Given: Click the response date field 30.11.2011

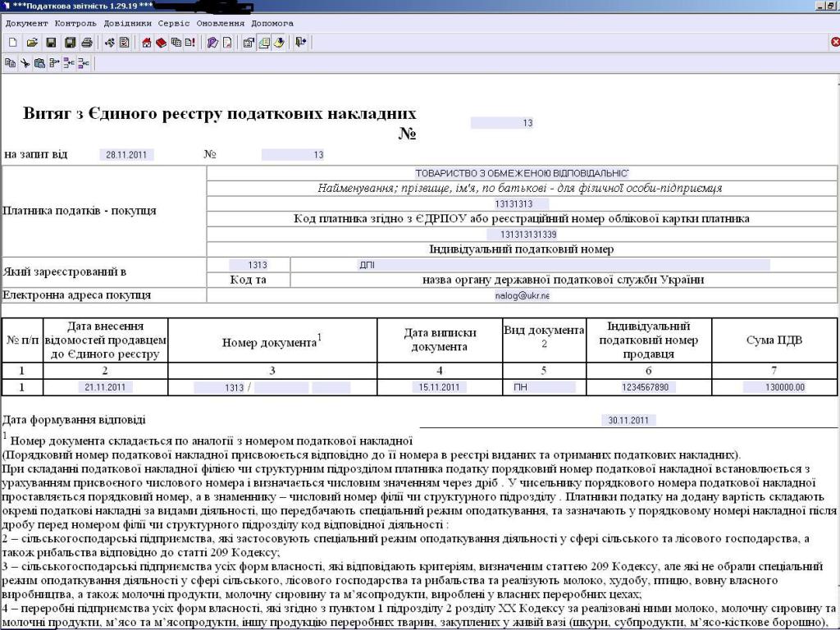Looking at the screenshot, I should coord(628,420).
